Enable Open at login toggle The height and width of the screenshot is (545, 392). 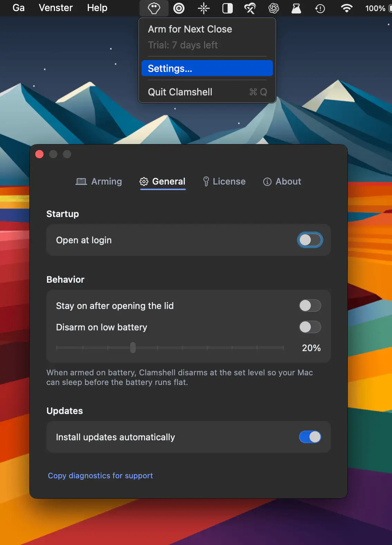(x=310, y=240)
